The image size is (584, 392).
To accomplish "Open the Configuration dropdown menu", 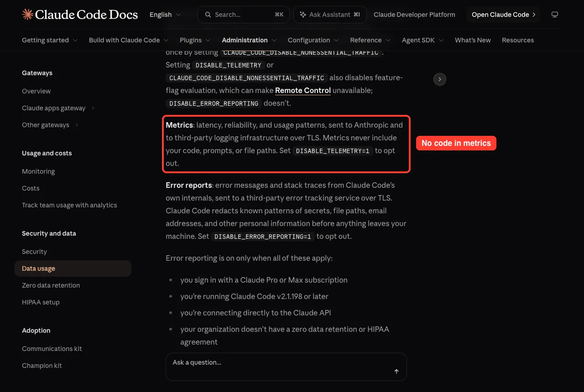I will (313, 40).
